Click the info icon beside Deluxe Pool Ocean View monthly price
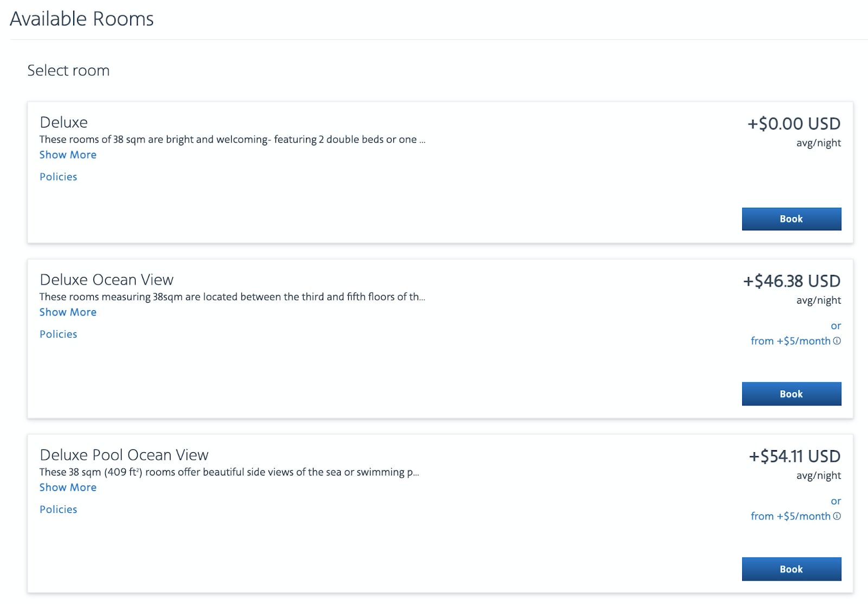 click(x=837, y=516)
